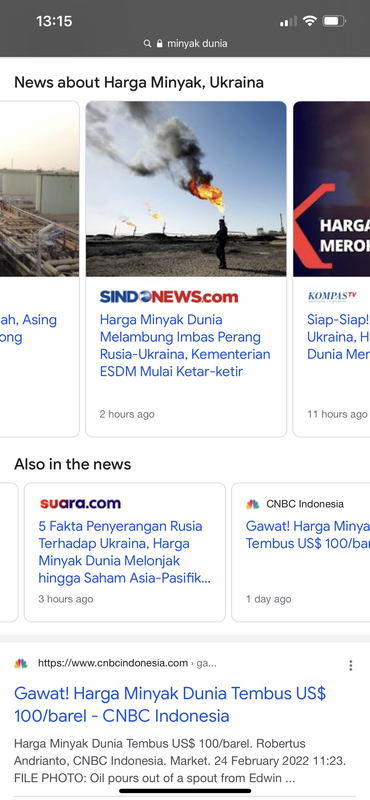The width and height of the screenshot is (370, 800).
Task: Open the 'Siap-Siap!' Kompas TV headline
Action: 338,337
